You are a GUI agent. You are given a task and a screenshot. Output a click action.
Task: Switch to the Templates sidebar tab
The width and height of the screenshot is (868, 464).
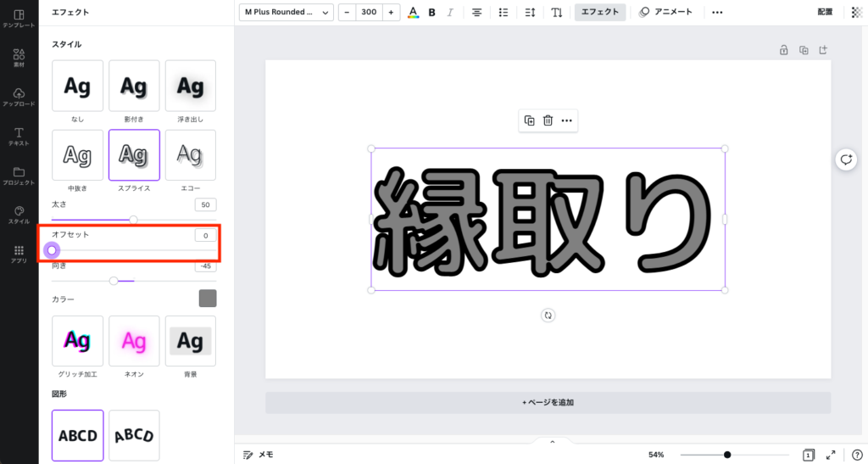pos(19,20)
